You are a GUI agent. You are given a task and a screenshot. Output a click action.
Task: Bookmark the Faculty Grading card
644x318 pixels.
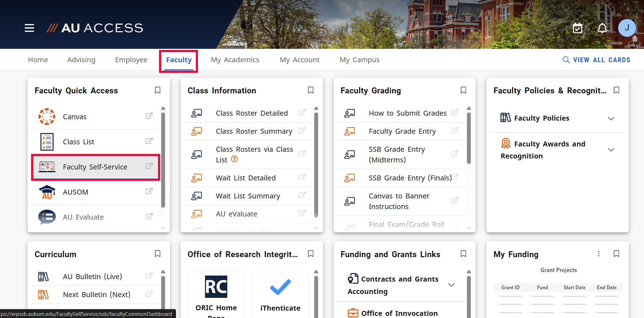pyautogui.click(x=463, y=91)
